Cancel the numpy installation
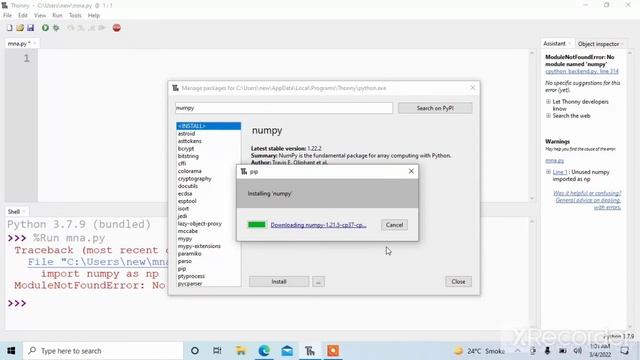Screen dimensions: 640x360 [394, 225]
